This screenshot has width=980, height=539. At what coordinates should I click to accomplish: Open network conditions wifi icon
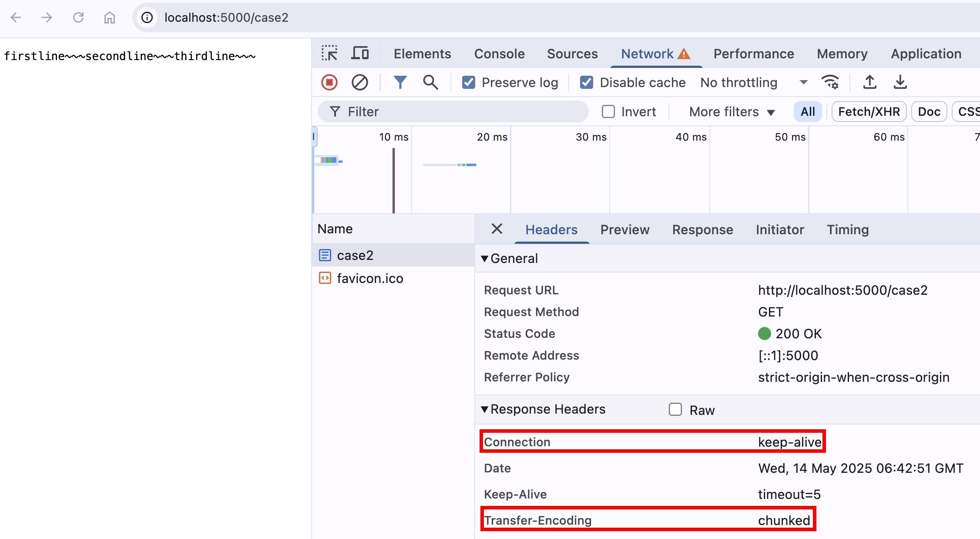tap(830, 82)
